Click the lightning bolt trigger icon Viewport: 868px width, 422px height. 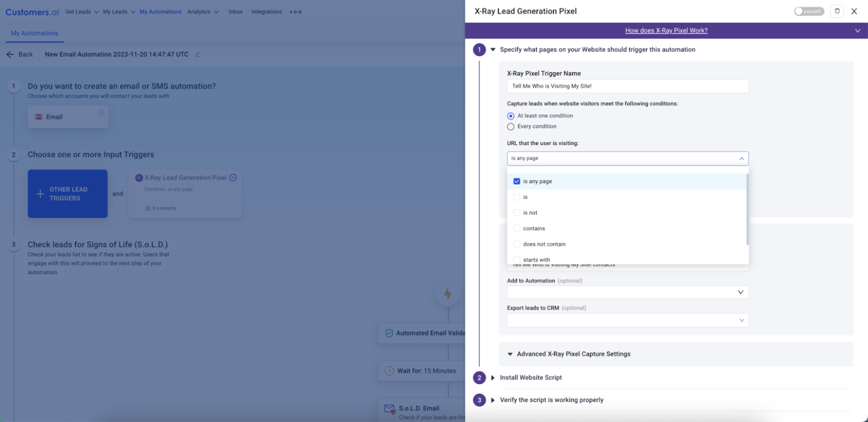coord(448,294)
